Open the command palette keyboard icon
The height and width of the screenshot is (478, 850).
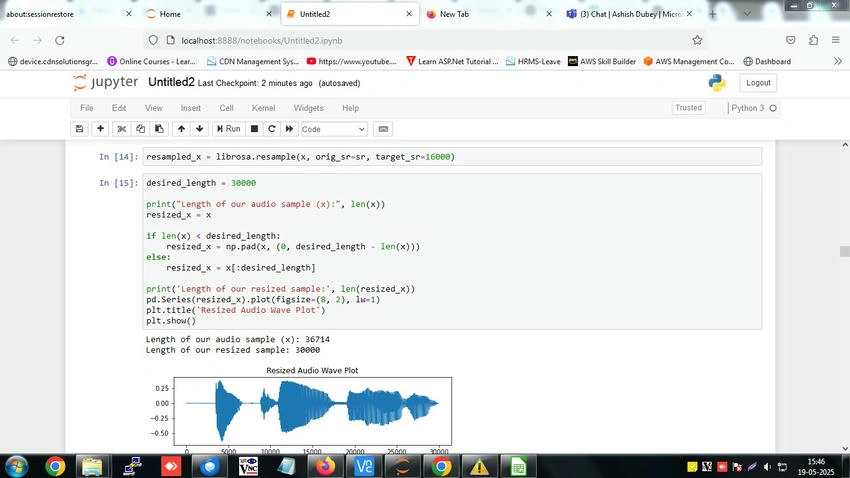[383, 129]
